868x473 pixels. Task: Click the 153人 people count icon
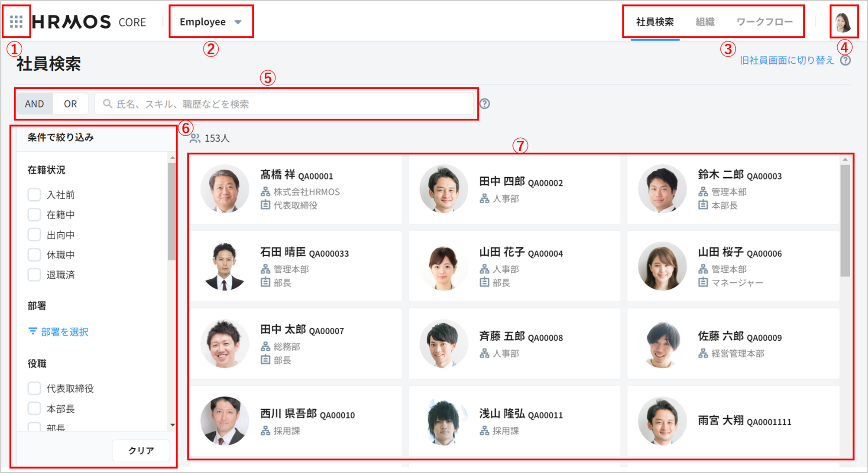coord(195,138)
